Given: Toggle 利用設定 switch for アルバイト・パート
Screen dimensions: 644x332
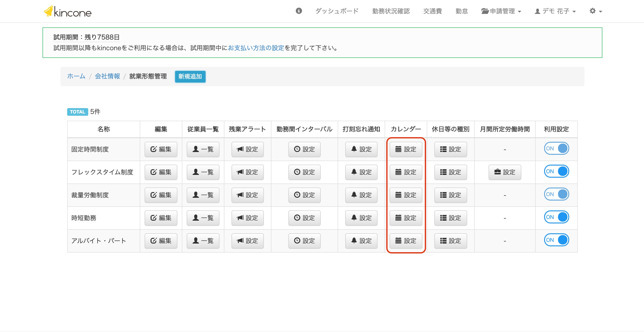Looking at the screenshot, I should 556,240.
